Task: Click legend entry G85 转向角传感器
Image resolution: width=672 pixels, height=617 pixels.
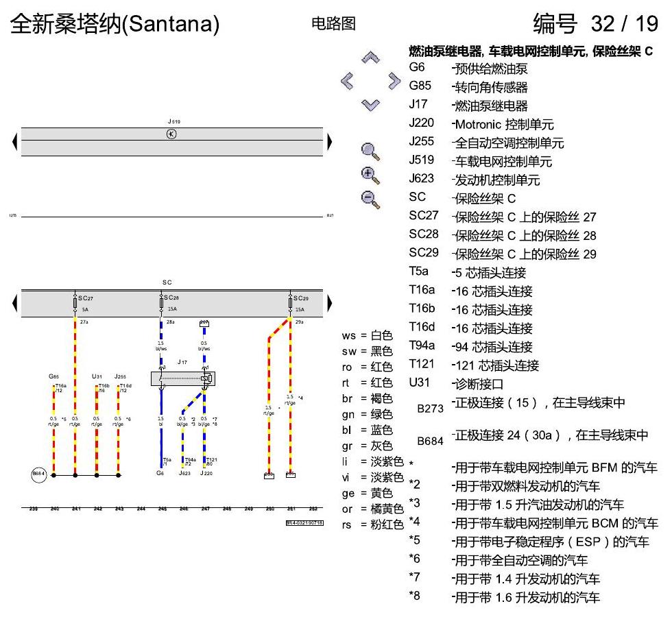Action: 468,86
